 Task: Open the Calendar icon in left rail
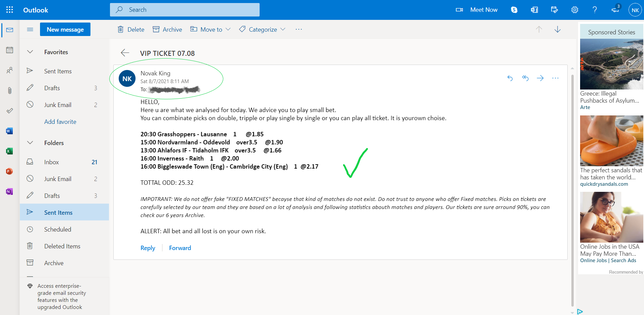point(9,50)
